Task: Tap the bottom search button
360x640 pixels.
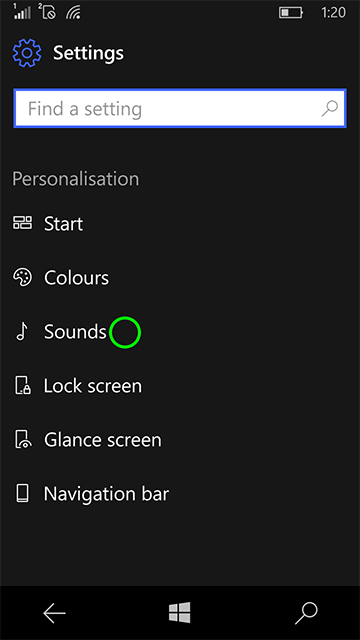Action: tap(306, 613)
